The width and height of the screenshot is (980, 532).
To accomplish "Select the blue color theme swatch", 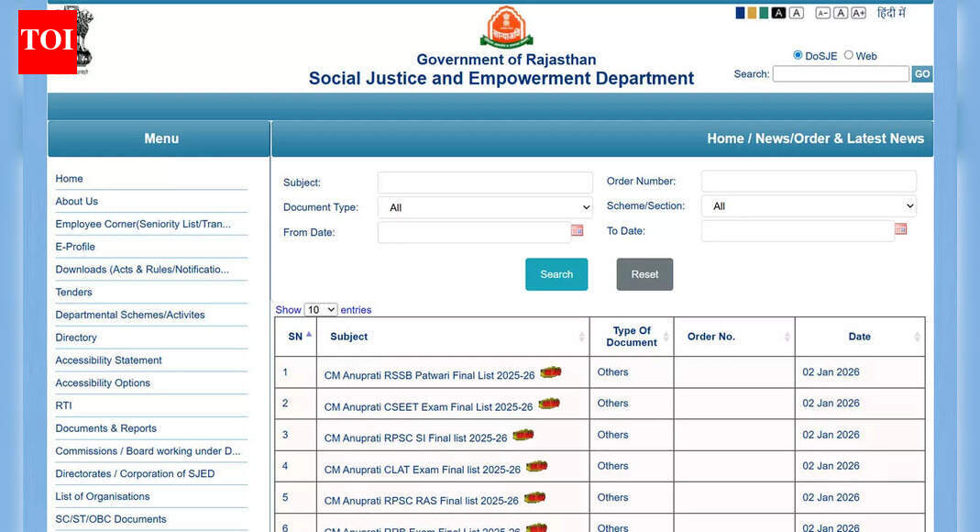I will (739, 12).
